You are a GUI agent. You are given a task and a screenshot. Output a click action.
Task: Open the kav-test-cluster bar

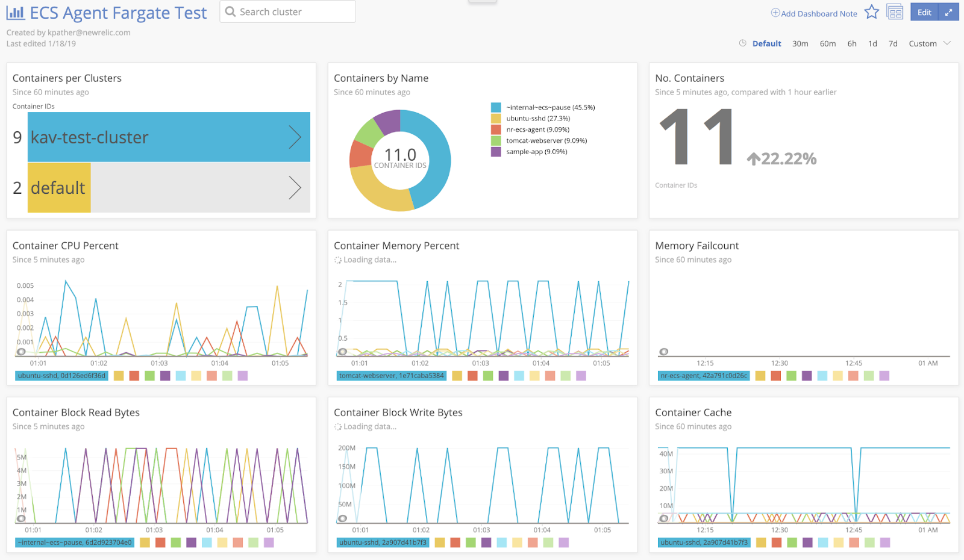(x=169, y=137)
